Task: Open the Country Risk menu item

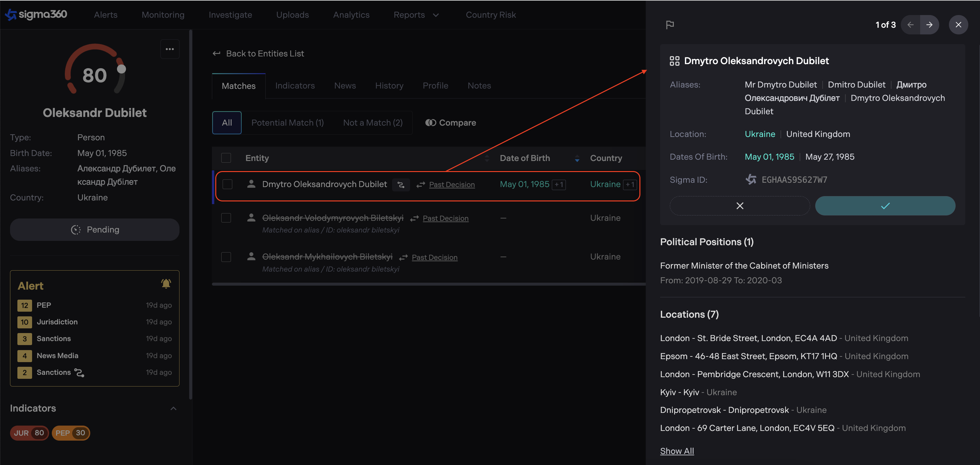Action: click(490, 15)
